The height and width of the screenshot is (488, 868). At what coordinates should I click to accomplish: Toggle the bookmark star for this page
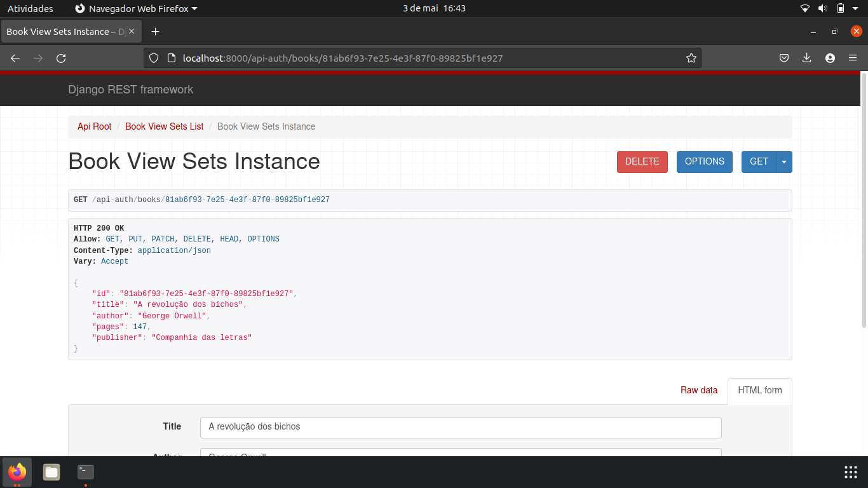691,58
